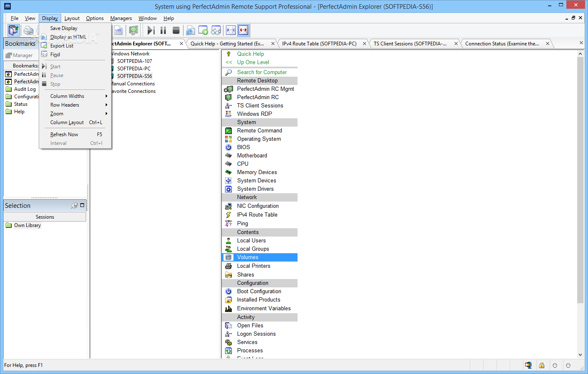Click the Pause toolbar button
Image resolution: width=588 pixels, height=374 pixels.
point(164,30)
